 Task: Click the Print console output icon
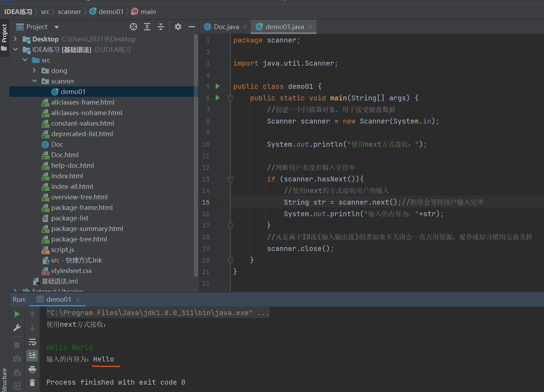[x=32, y=369]
